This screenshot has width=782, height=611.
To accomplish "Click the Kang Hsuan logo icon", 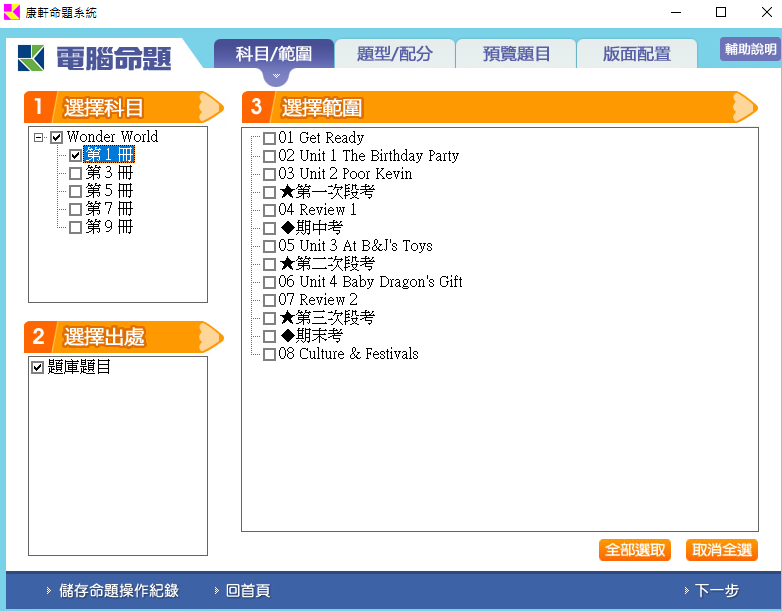I will (x=31, y=57).
